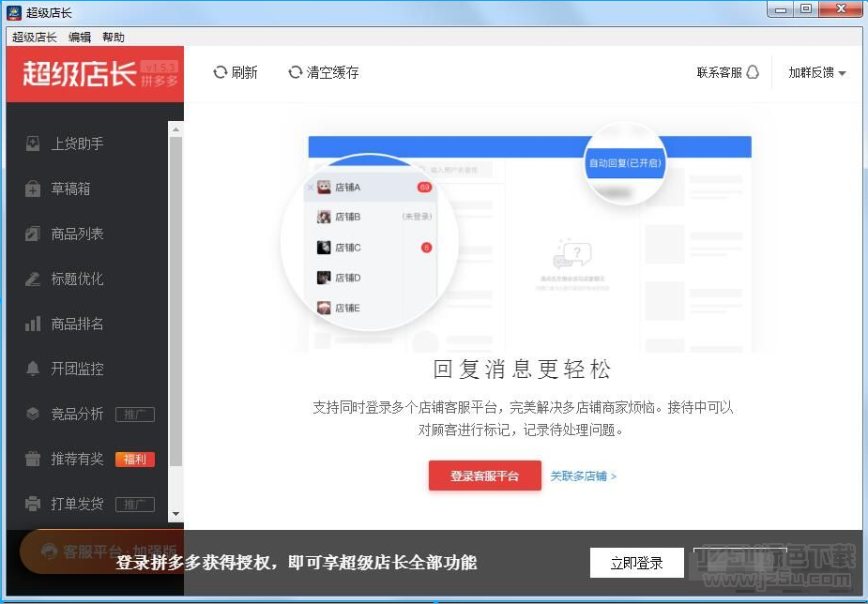Screen dimensions: 868x604
Task: Open the 编辑 menu
Action: (x=79, y=38)
